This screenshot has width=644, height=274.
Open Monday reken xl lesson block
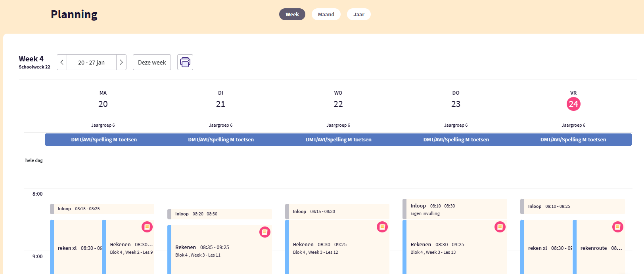tap(77, 248)
